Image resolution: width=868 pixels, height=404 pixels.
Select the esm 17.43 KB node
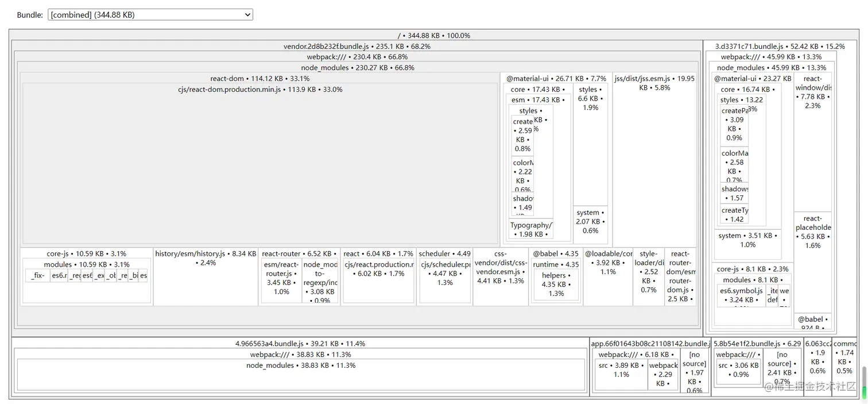coord(538,99)
